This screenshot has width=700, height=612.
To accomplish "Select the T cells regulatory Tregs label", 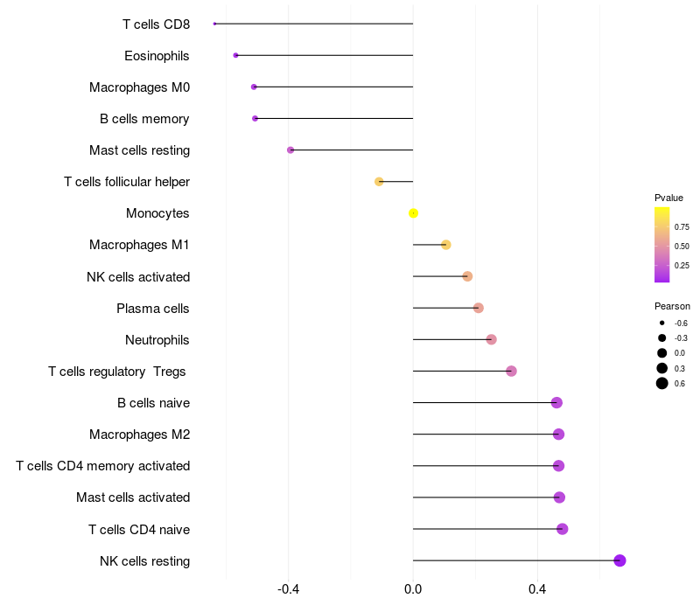I will tap(117, 372).
